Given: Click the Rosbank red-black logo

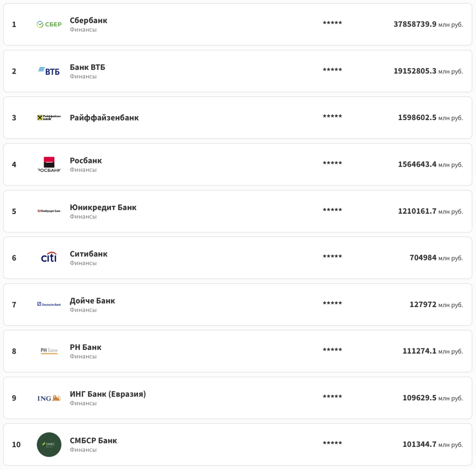Looking at the screenshot, I should tap(49, 164).
